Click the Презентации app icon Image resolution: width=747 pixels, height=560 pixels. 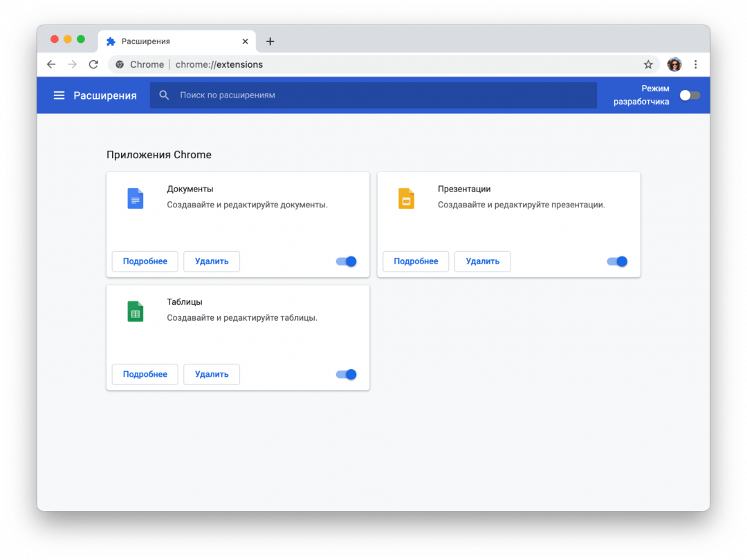(406, 198)
